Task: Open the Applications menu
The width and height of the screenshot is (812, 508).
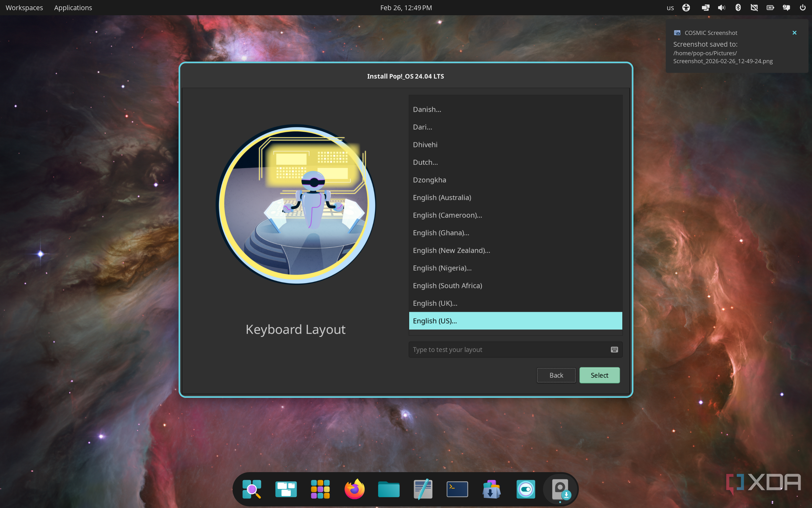Action: (73, 7)
